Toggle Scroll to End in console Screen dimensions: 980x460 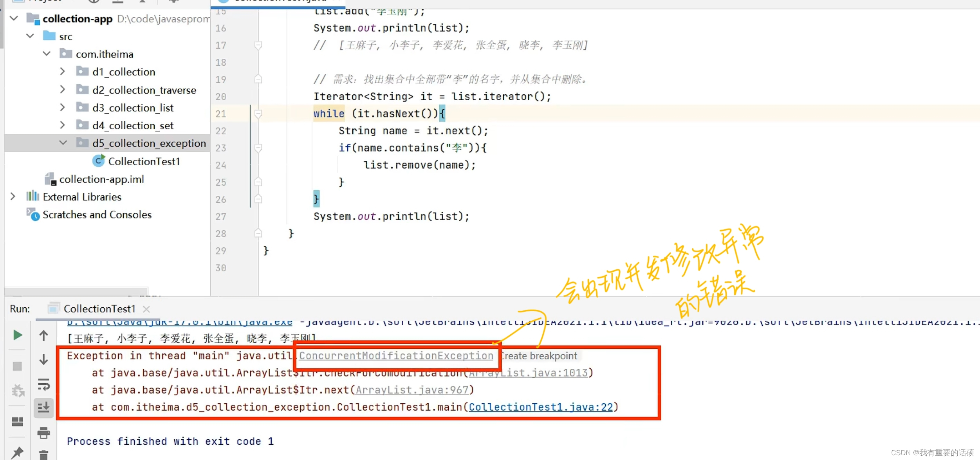(x=43, y=408)
